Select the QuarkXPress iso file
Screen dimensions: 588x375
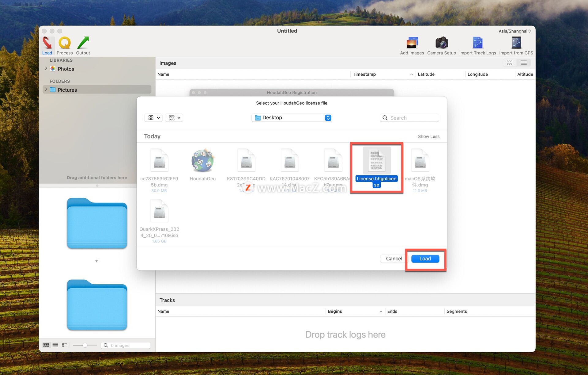tap(159, 221)
